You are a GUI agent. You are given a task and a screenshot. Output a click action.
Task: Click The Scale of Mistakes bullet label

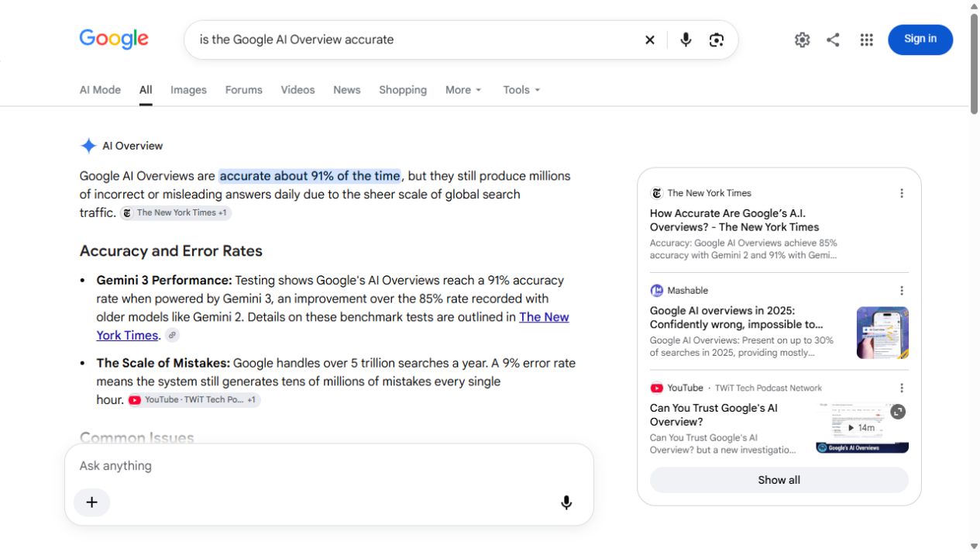[163, 363]
